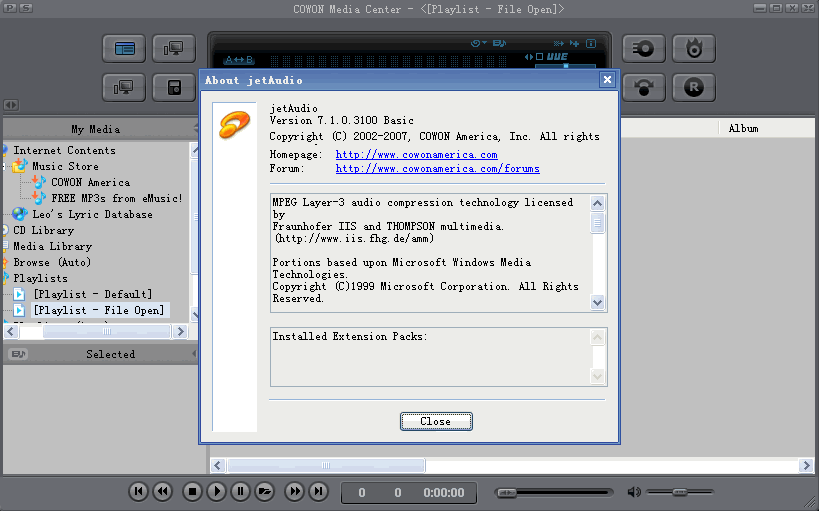Click the playlist view's right-scroll arrow

click(806, 465)
